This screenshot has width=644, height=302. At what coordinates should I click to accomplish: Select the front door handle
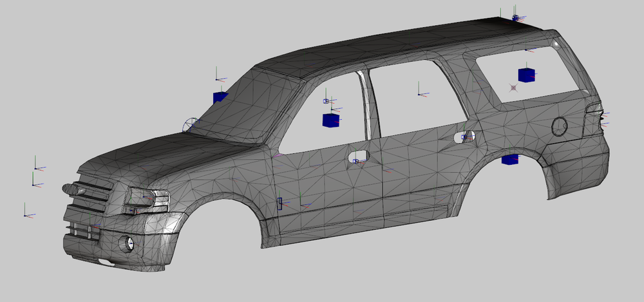coord(357,156)
